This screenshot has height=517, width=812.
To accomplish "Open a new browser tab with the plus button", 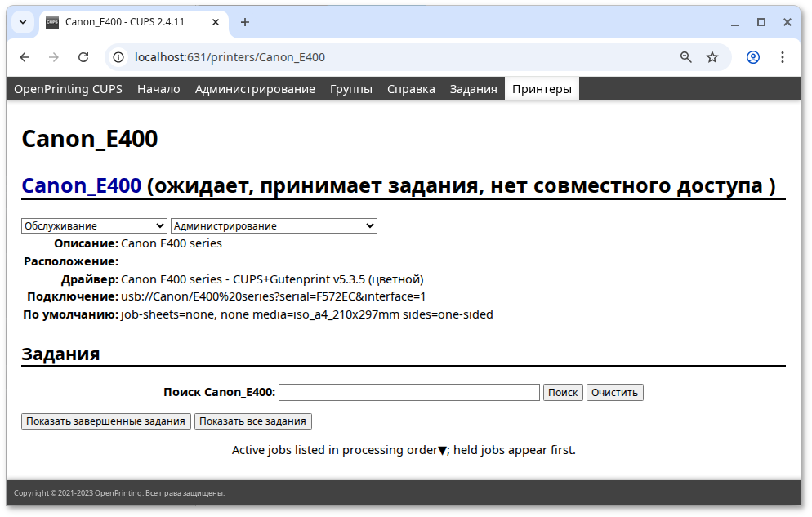I will coord(245,22).
